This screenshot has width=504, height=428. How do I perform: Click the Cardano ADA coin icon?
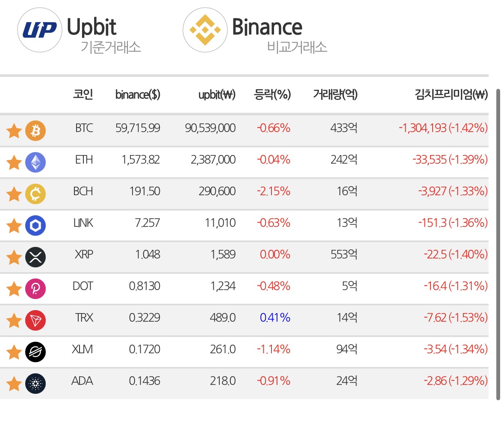click(35, 384)
